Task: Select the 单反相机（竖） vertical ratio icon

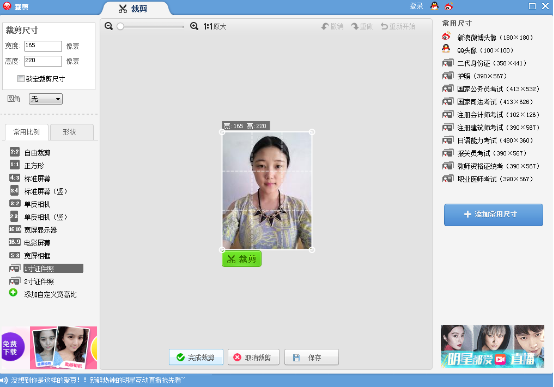Action: (x=14, y=216)
